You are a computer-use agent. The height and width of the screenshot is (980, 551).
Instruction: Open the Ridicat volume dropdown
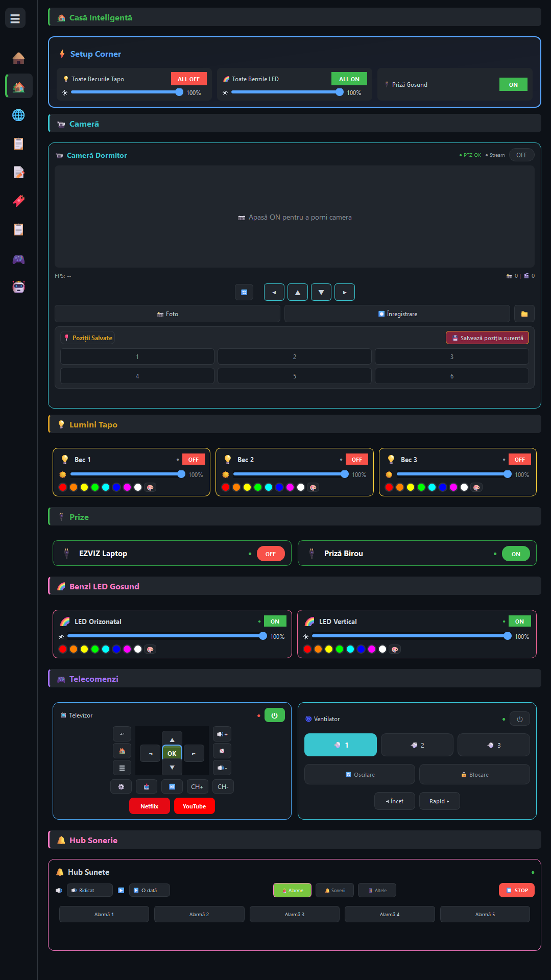[x=90, y=890]
